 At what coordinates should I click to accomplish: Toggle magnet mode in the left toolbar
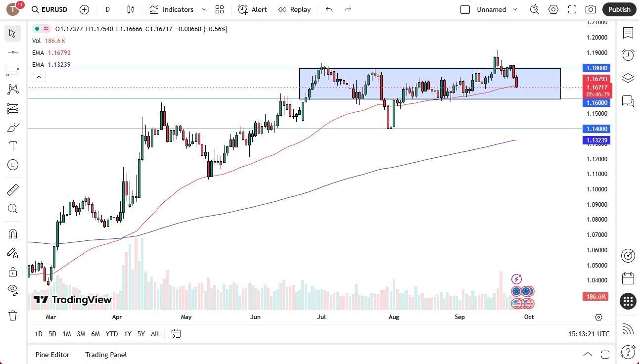pos(12,233)
